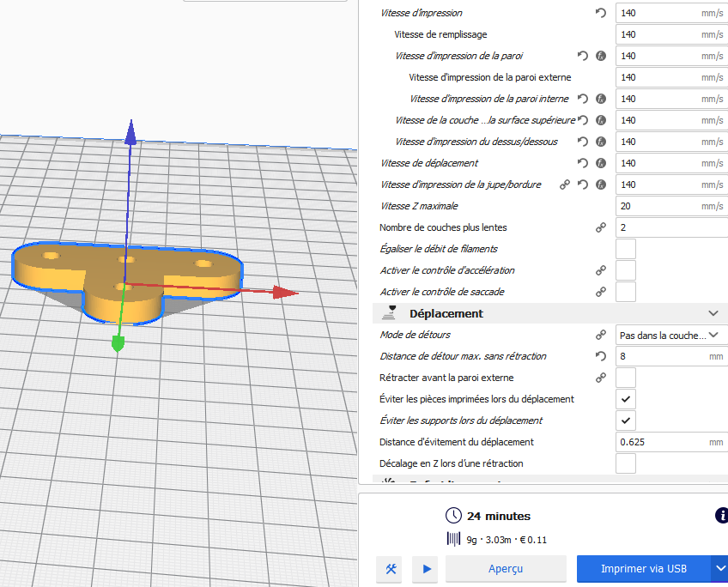Image resolution: width=728 pixels, height=587 pixels.
Task: Uncheck Éviter les supports lors du déplacement
Action: pos(625,421)
